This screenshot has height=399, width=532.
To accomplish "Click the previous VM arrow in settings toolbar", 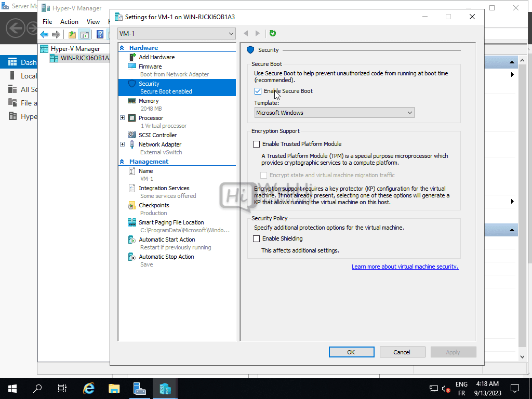I will [246, 33].
